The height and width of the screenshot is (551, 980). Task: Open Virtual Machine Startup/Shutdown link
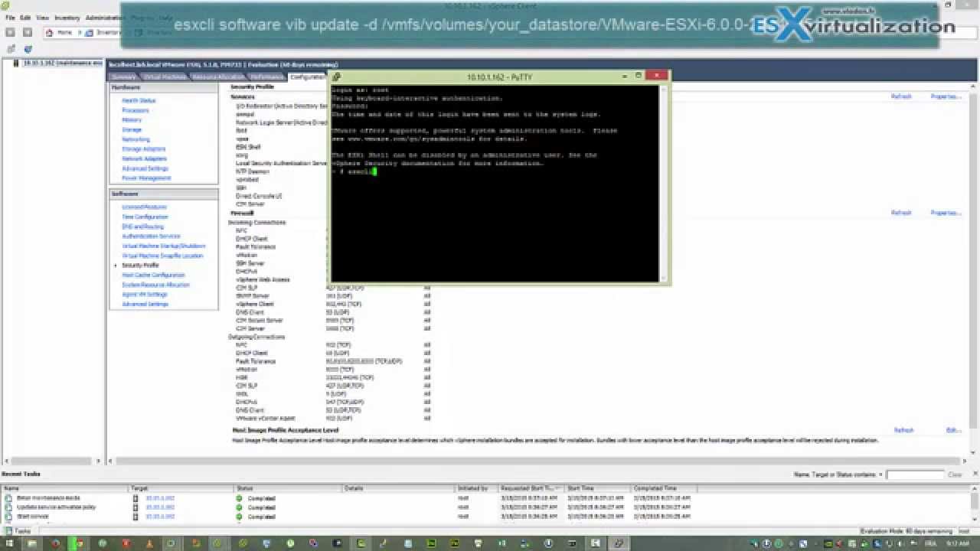pyautogui.click(x=164, y=246)
